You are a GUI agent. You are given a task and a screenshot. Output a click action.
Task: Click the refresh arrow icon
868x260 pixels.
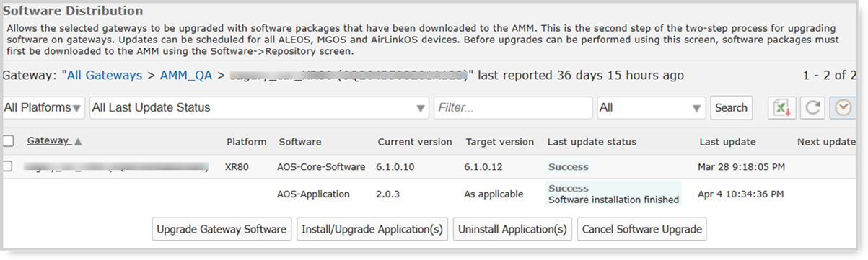click(x=812, y=108)
